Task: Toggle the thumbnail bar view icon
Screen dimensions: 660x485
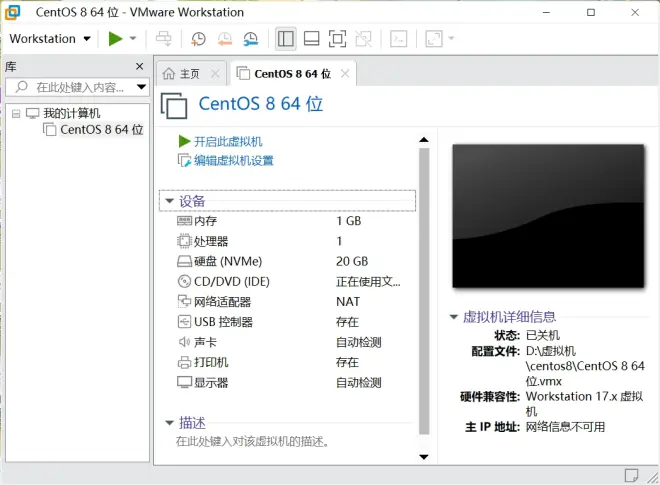Action: (x=311, y=39)
